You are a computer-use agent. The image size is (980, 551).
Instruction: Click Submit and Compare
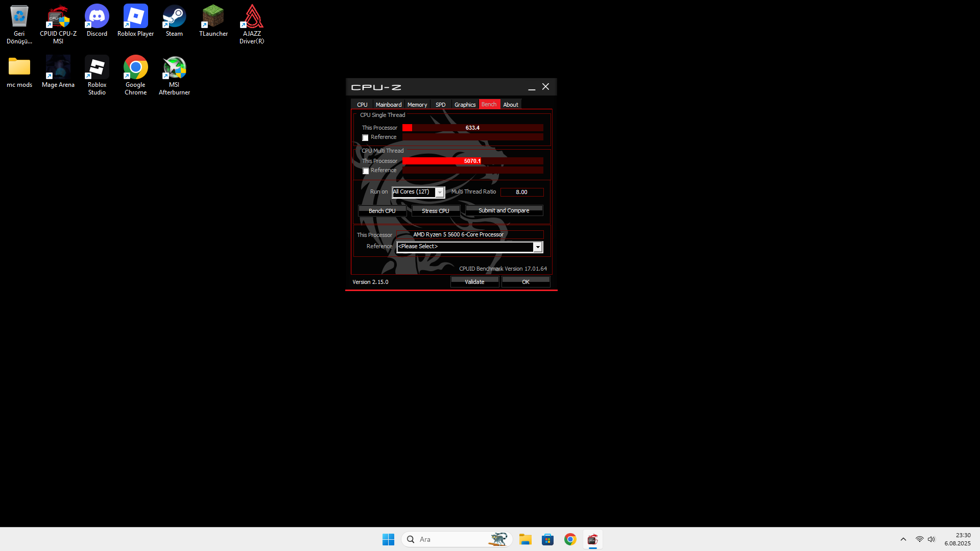[504, 210]
